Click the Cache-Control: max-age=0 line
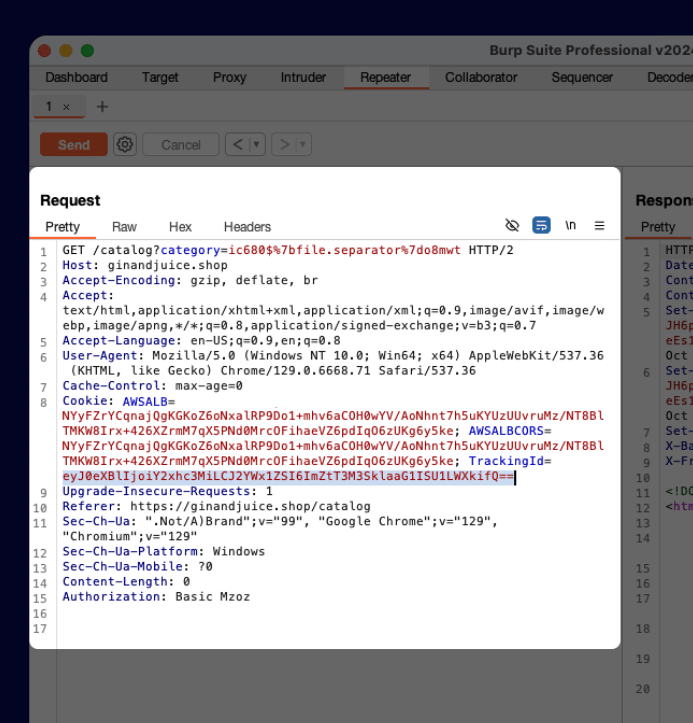Screen dimensions: 693x723 pyautogui.click(x=153, y=385)
